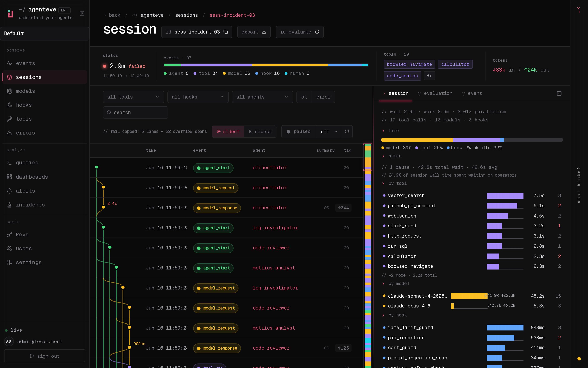This screenshot has height=368, width=588.
Task: Switch to session tab
Action: point(395,93)
